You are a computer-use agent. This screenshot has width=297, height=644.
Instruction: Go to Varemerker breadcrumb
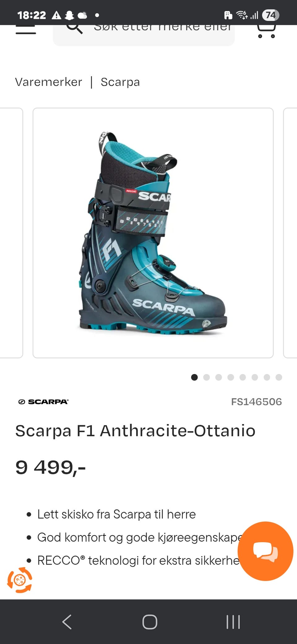click(49, 82)
